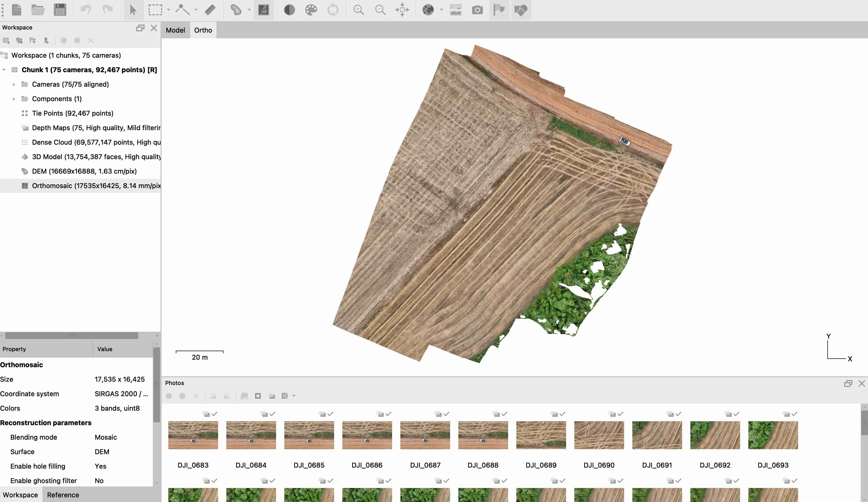Image resolution: width=868 pixels, height=502 pixels.
Task: Select the Navigation arrow tool
Action: (133, 10)
